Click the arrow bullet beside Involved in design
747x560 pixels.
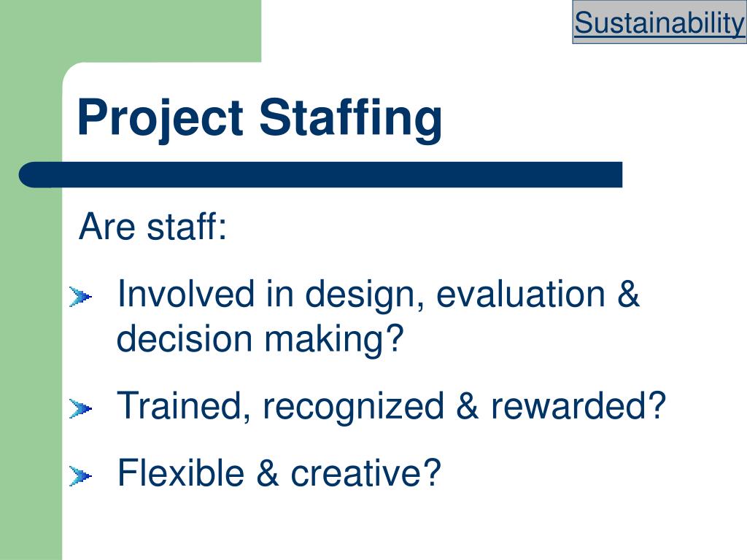pos(80,297)
